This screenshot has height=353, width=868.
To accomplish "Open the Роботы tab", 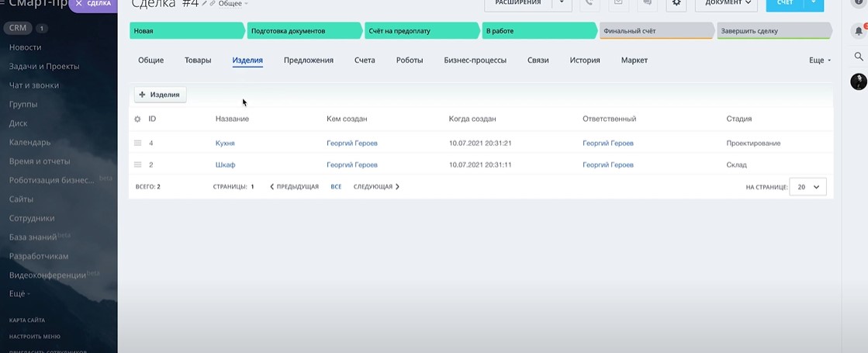I will tap(410, 61).
